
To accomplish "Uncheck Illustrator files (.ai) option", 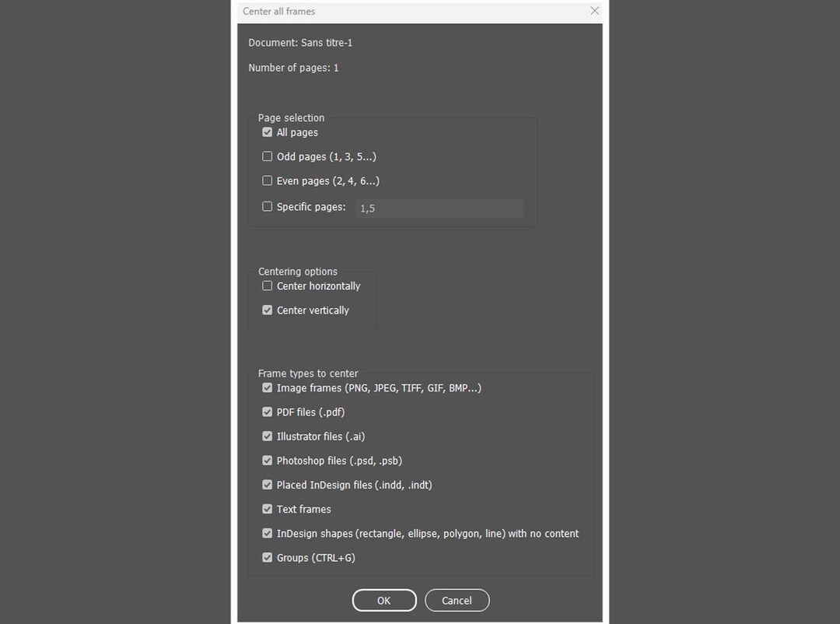I will click(268, 436).
